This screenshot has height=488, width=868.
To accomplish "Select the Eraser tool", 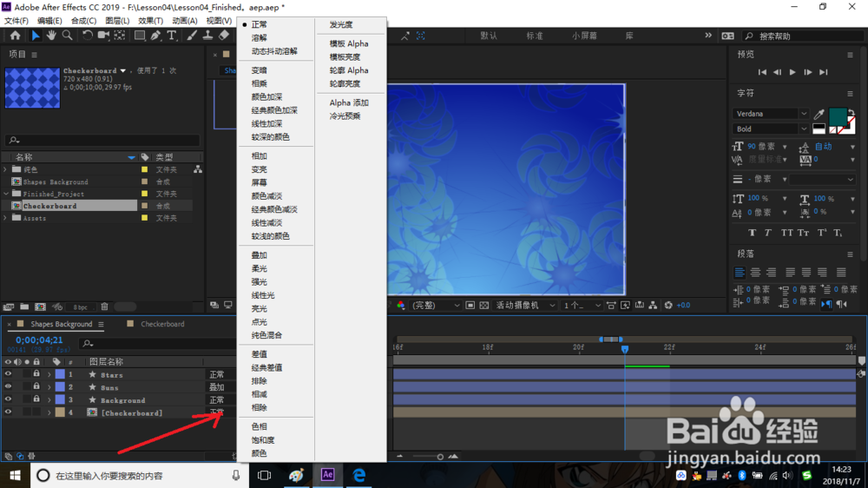I will click(x=224, y=36).
